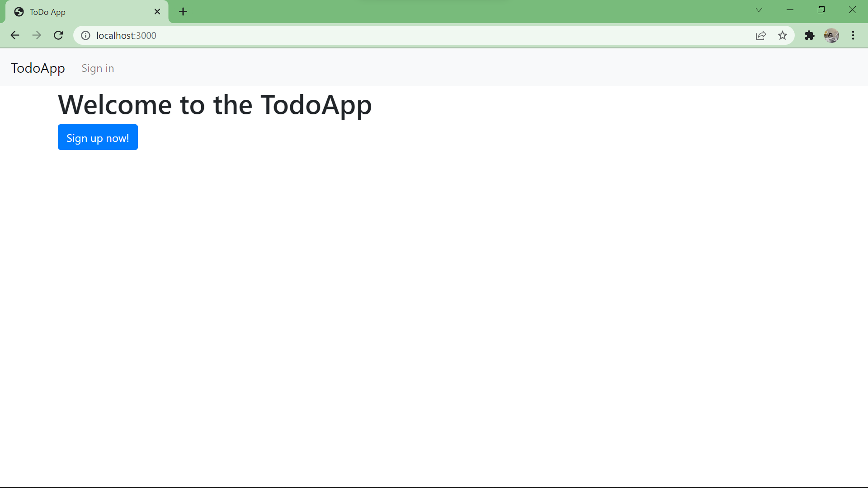
Task: Click the browser reload icon
Action: [x=58, y=35]
